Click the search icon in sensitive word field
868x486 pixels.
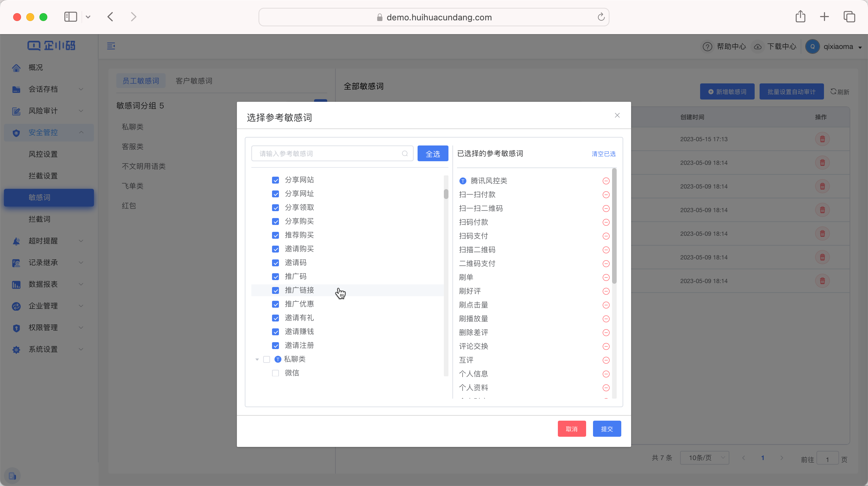405,154
